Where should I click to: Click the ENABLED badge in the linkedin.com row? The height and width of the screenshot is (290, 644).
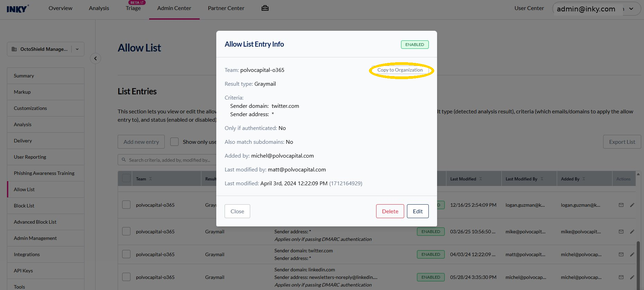click(x=431, y=277)
